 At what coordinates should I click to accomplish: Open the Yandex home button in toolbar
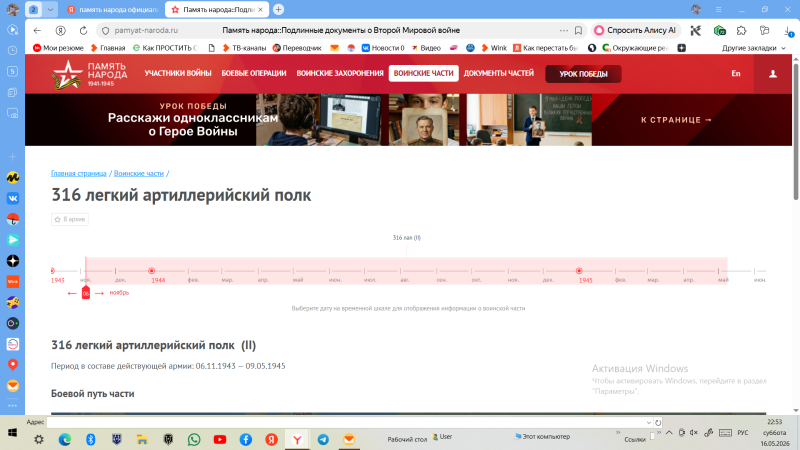[61, 31]
